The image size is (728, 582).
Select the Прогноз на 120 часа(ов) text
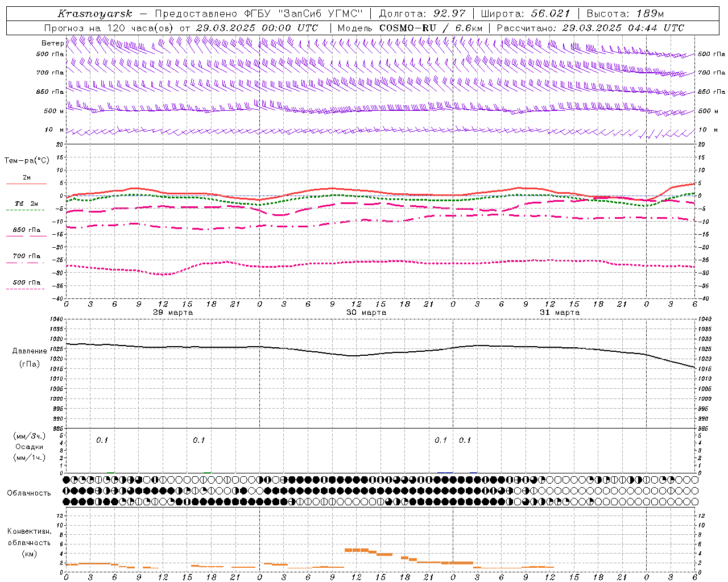[x=109, y=28]
